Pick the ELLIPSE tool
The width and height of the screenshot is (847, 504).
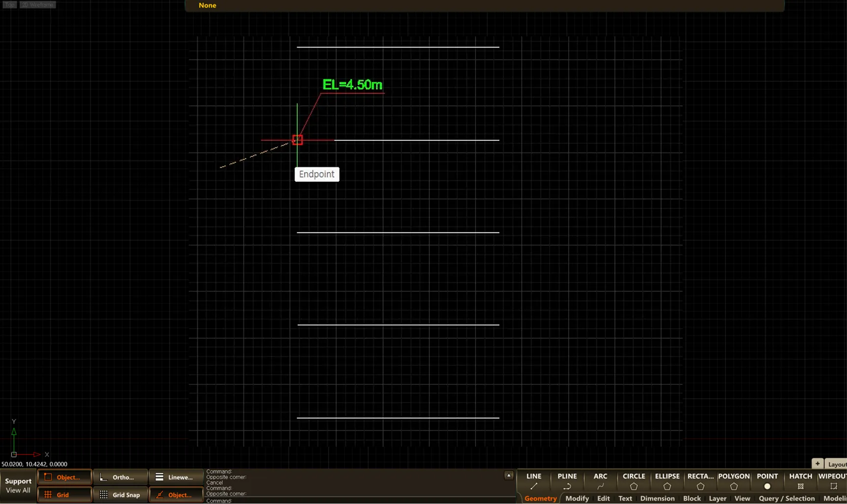coord(667,481)
